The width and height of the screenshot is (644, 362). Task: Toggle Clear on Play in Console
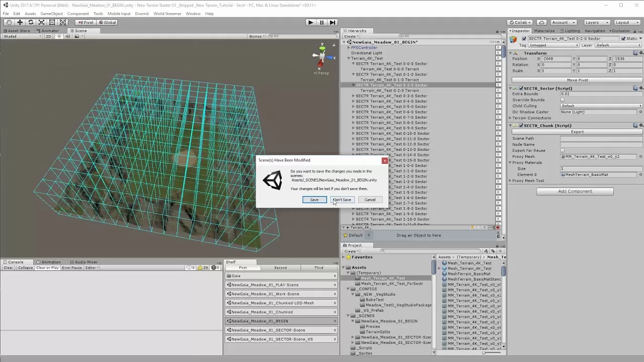(47, 267)
